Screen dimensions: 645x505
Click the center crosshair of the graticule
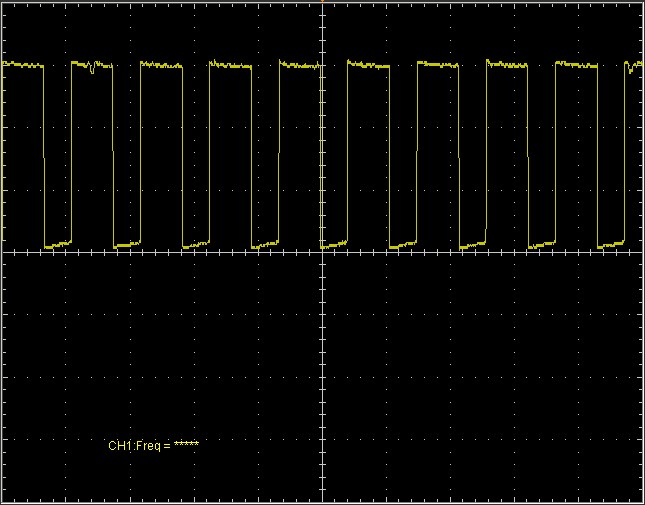(322, 252)
